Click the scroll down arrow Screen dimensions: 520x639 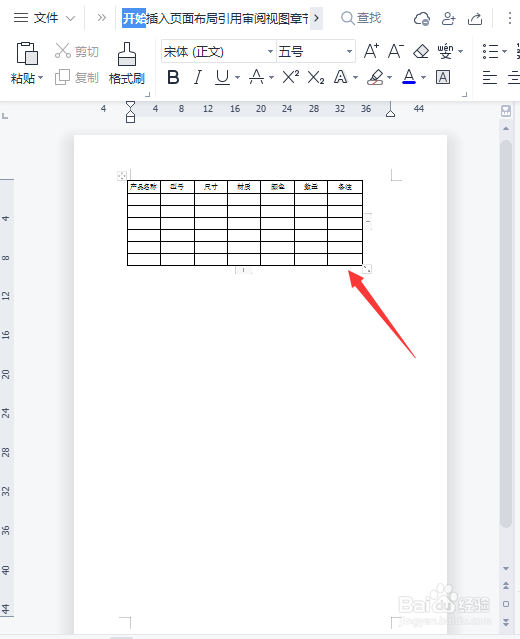point(506,568)
